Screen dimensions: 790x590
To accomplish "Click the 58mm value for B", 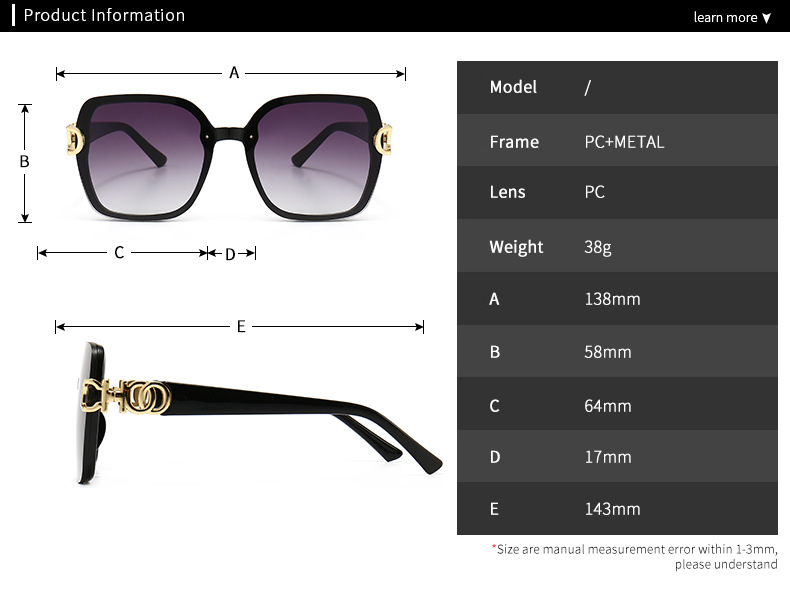I will click(608, 352).
